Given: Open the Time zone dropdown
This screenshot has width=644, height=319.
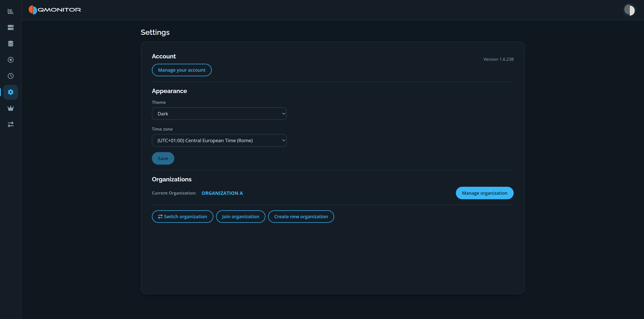Looking at the screenshot, I should (219, 140).
